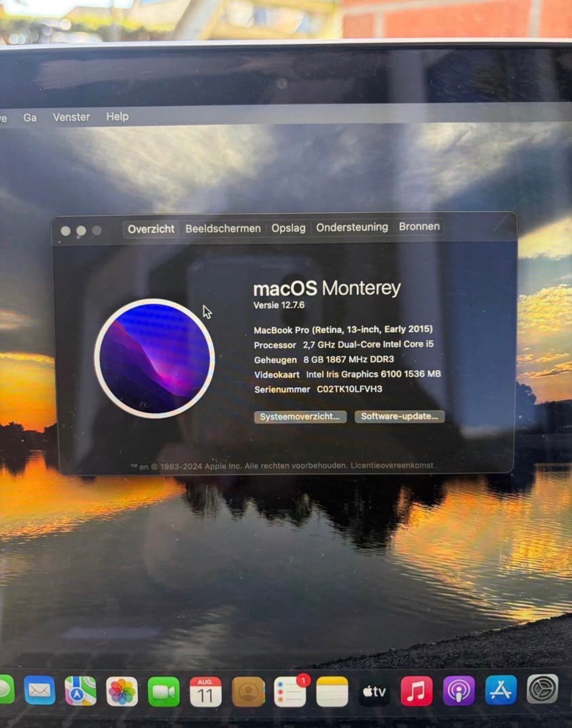Open the Contacts app in the Dock
Screen dimensions: 572x728
[248, 692]
